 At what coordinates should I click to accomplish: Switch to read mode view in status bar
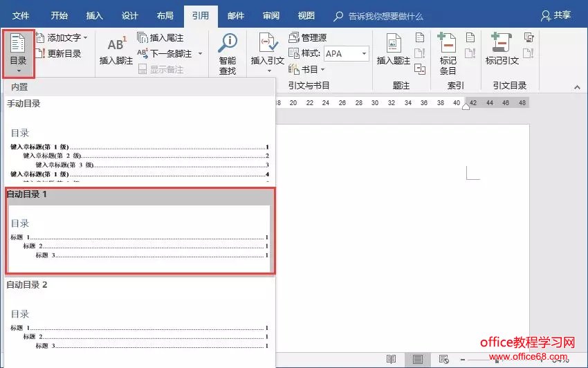click(x=391, y=360)
